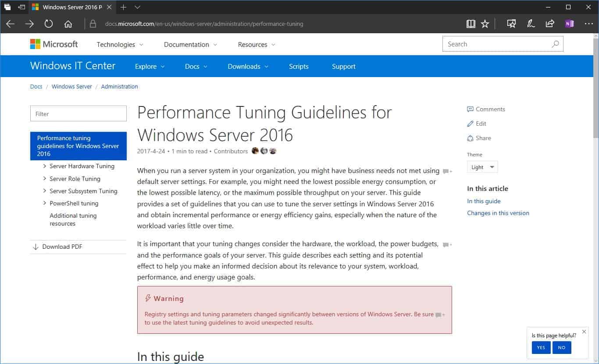
Task: Close the 'Is this page helpful' popup
Action: (x=584, y=332)
